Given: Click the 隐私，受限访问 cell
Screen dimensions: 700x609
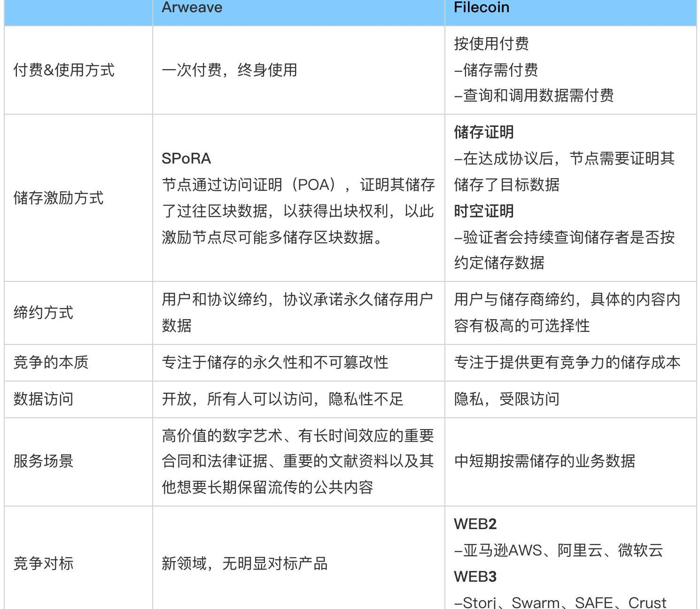Looking at the screenshot, I should [x=506, y=399].
